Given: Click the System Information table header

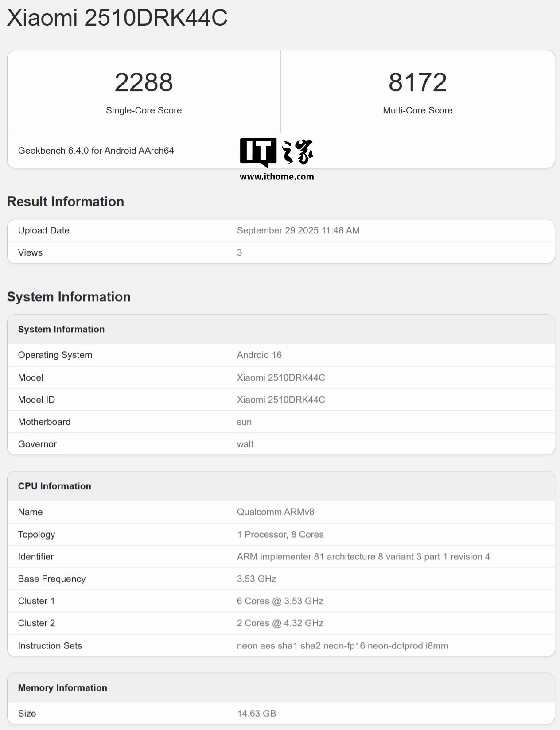Looking at the screenshot, I should 61,329.
